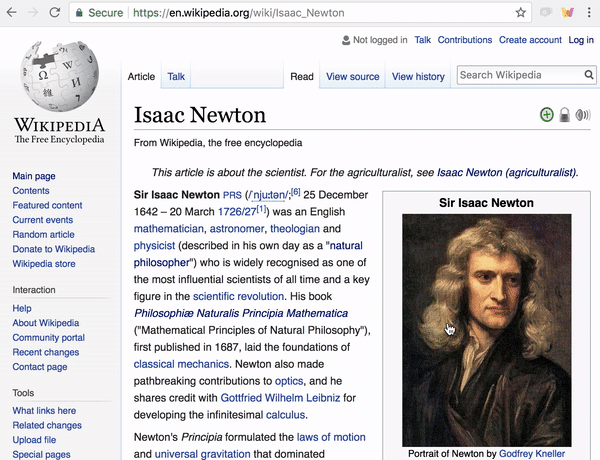This screenshot has width=600, height=460.
Task: Click the 1726/27 date link
Action: pos(237,212)
